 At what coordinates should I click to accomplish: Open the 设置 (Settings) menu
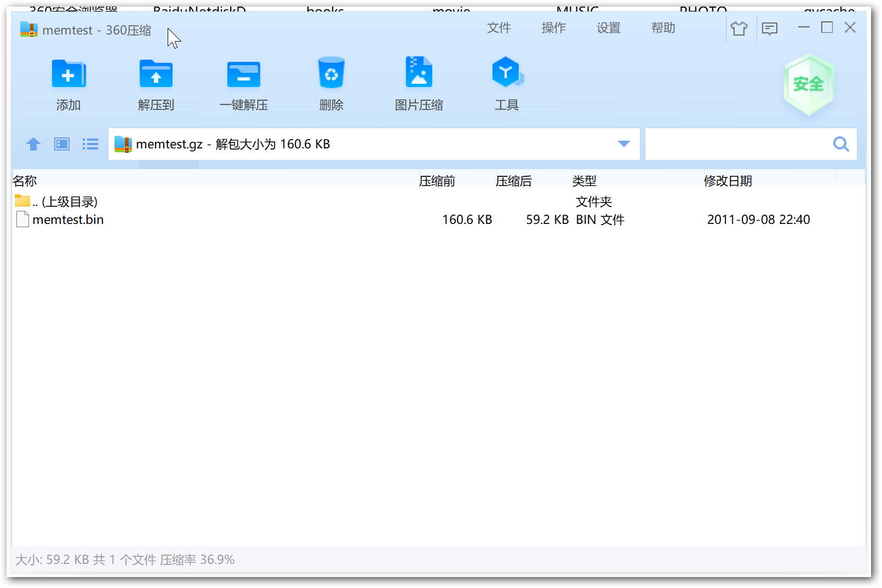tap(608, 28)
